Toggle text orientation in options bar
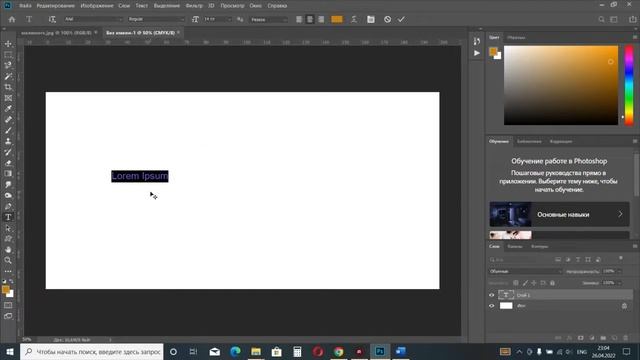The image size is (640, 360). tap(52, 19)
